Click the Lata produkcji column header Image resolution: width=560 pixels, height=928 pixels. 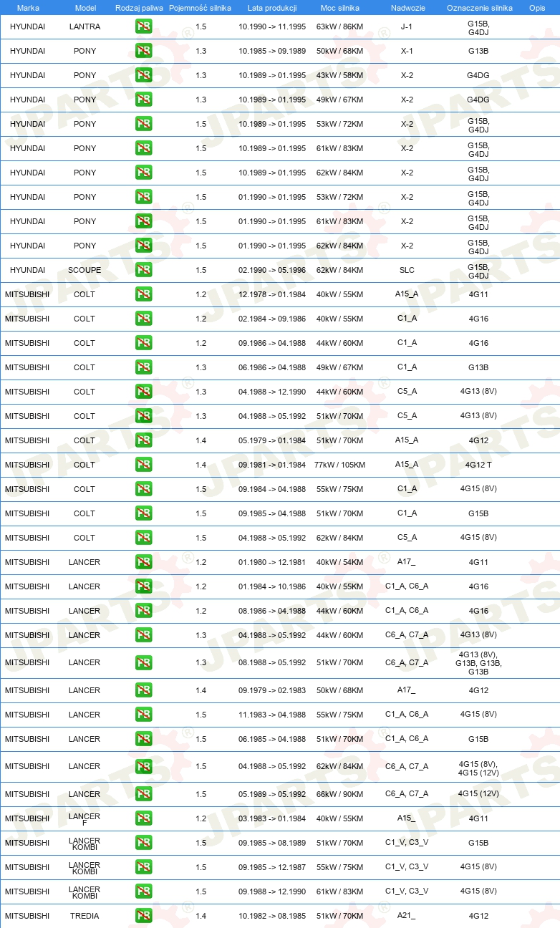(x=272, y=8)
